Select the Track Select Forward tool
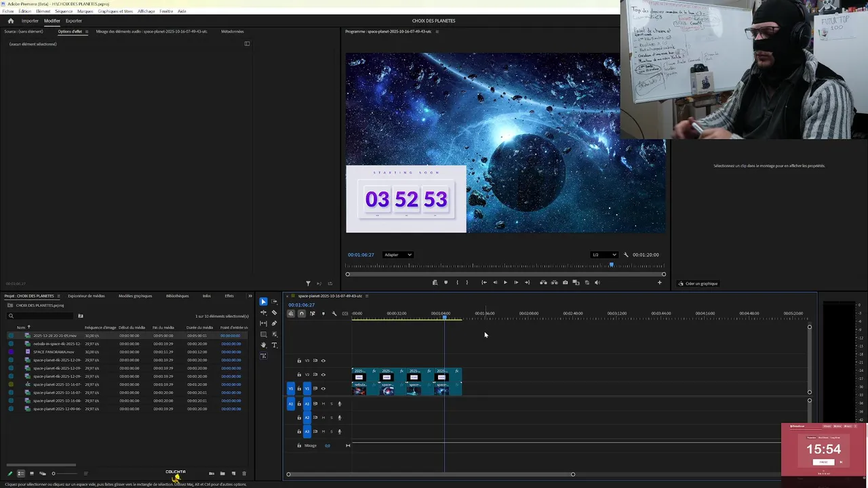The height and width of the screenshot is (488, 868). click(274, 302)
